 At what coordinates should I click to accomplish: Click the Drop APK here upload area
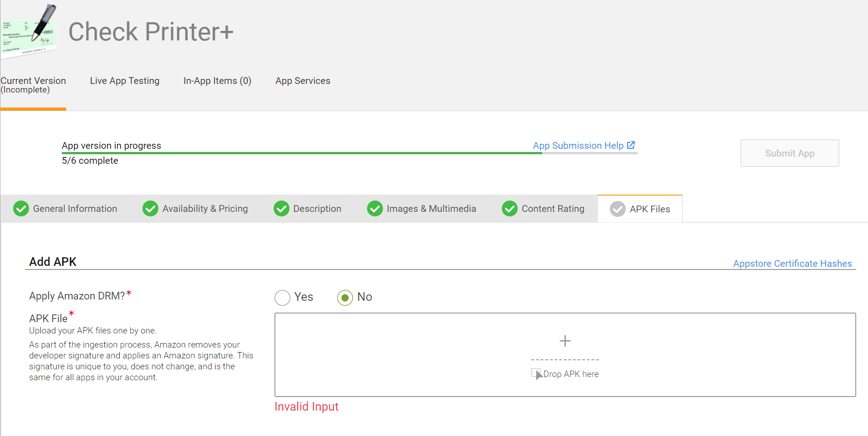[565, 374]
